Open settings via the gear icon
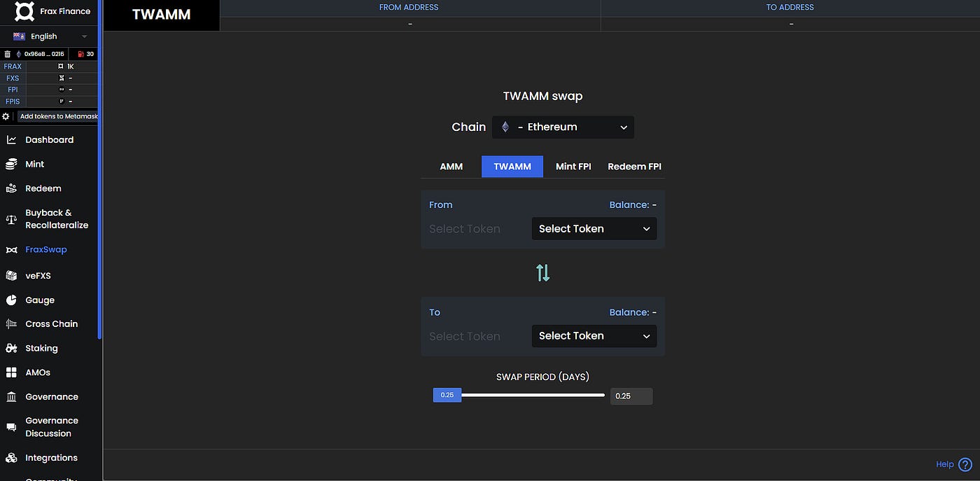The height and width of the screenshot is (481, 980). click(6, 116)
